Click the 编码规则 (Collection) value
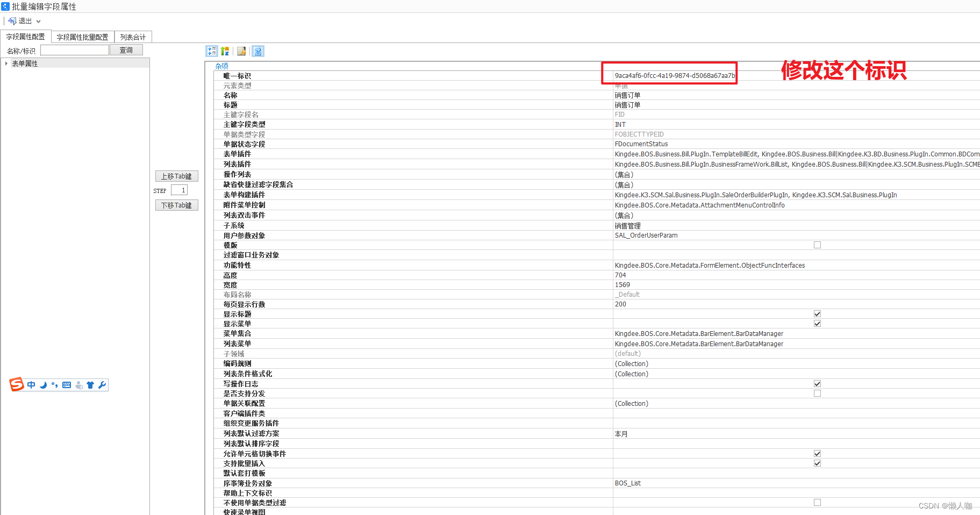This screenshot has height=515, width=980. (x=632, y=364)
